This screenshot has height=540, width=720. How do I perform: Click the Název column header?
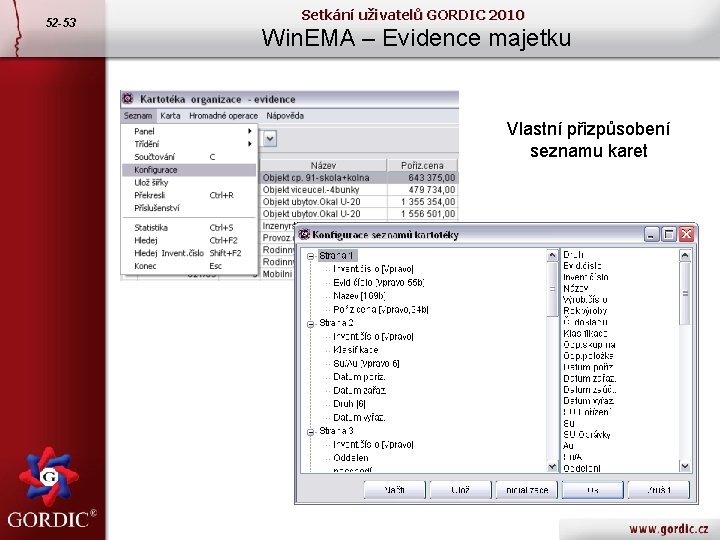click(x=323, y=165)
